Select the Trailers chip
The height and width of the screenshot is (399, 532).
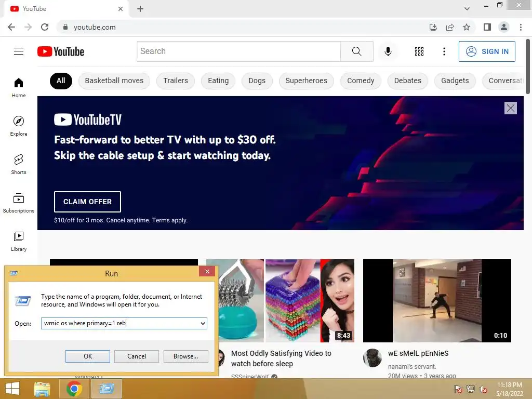pos(176,81)
